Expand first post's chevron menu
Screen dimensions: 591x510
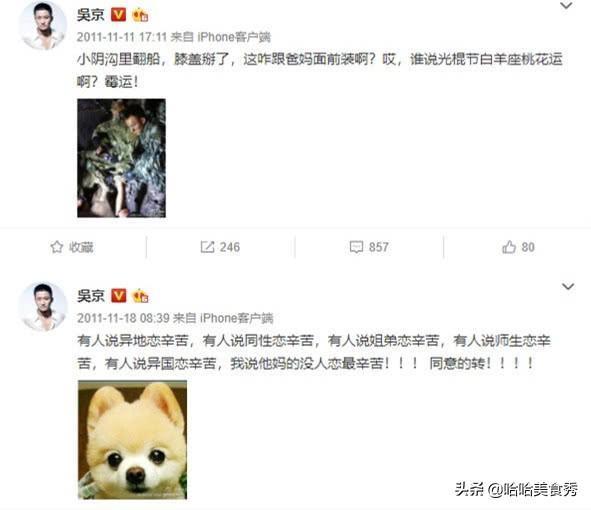tap(566, 6)
